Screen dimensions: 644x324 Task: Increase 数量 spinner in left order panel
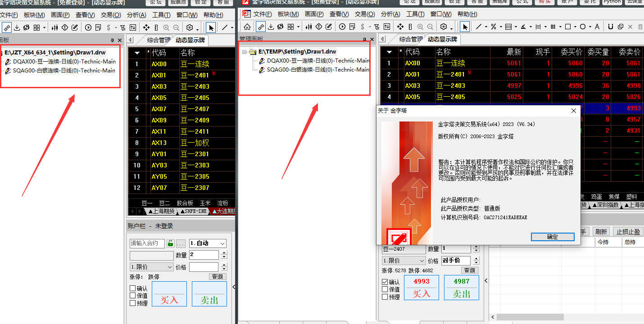pyautogui.click(x=224, y=252)
